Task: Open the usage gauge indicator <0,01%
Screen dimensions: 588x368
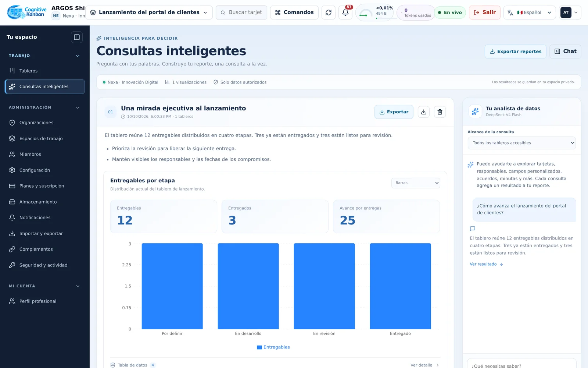Action: pos(374,13)
